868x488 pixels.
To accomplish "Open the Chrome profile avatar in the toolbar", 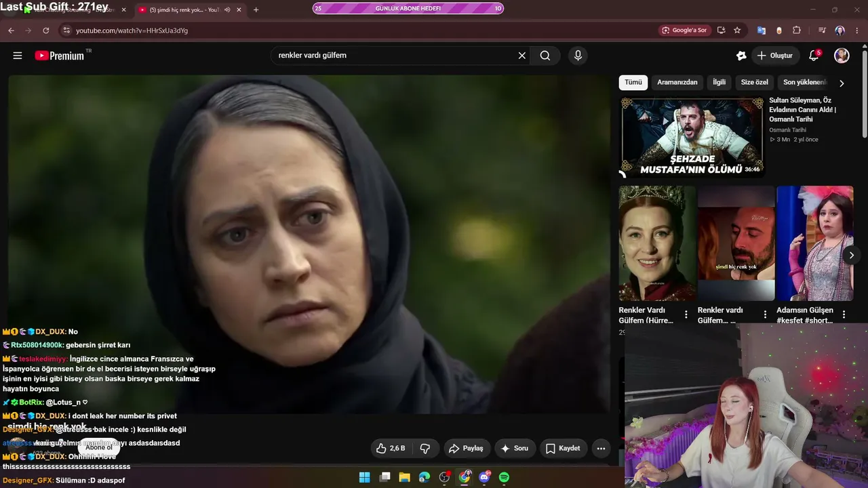I will point(840,30).
